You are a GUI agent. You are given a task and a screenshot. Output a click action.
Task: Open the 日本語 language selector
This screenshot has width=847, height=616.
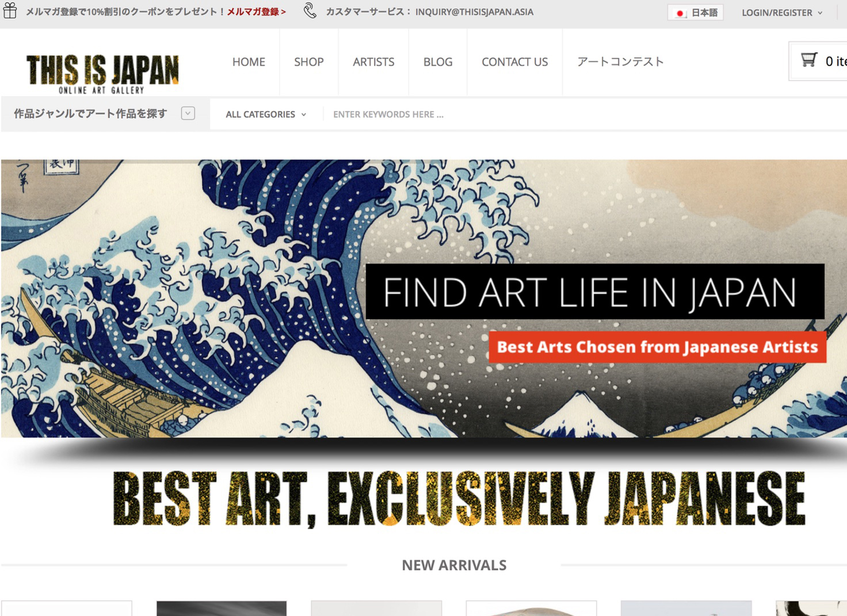(696, 13)
